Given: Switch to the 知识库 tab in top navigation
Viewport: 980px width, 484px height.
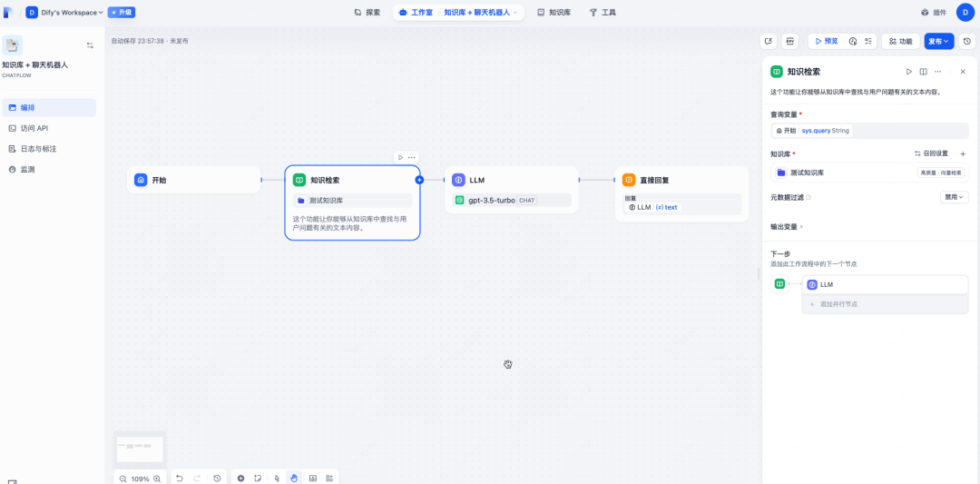Looking at the screenshot, I should (x=554, y=12).
